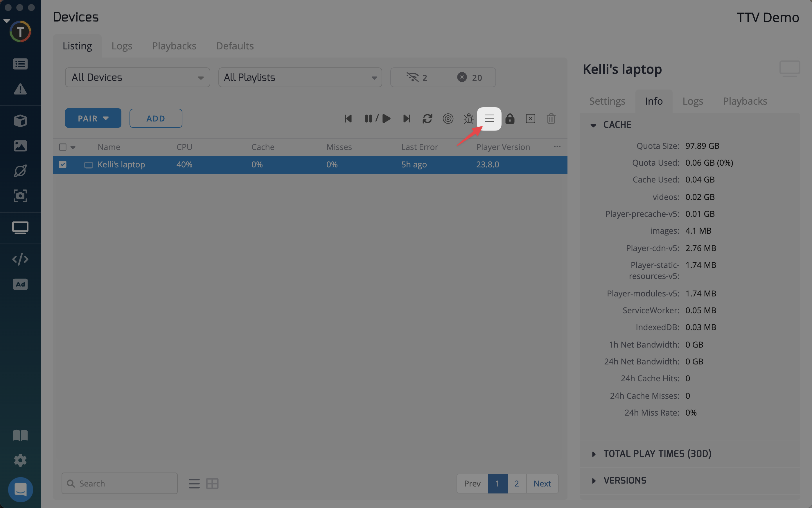This screenshot has width=812, height=508.
Task: Click the ADD button
Action: [x=156, y=119]
